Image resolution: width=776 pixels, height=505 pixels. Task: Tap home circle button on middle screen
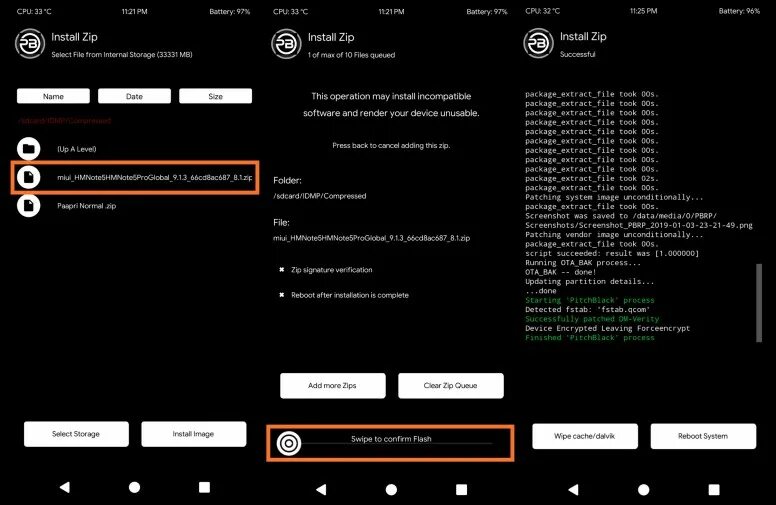pyautogui.click(x=391, y=490)
